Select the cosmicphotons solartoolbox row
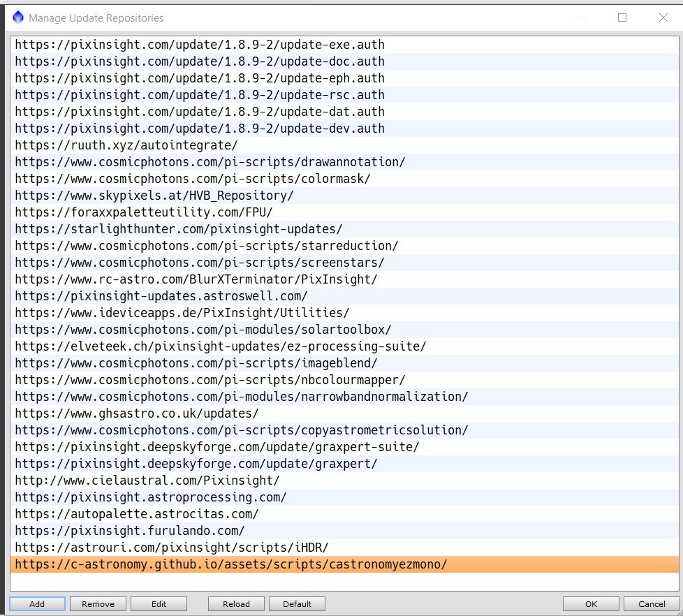The height and width of the screenshot is (616, 683). tap(344, 330)
